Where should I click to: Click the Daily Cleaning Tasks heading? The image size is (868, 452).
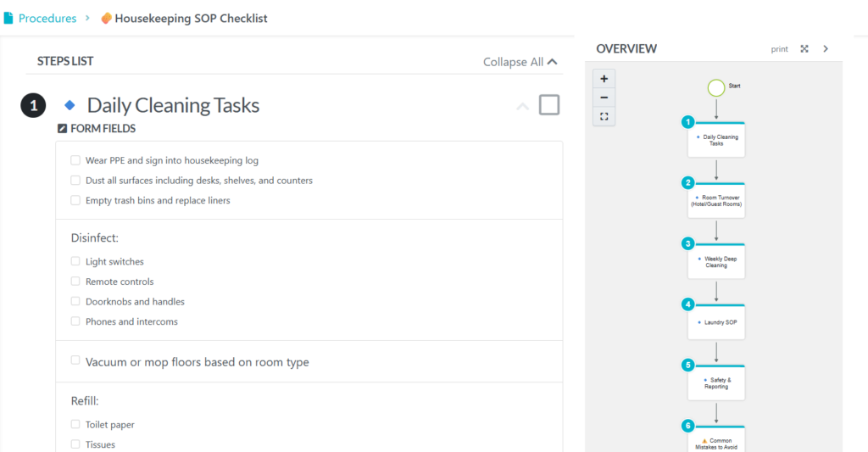point(173,105)
